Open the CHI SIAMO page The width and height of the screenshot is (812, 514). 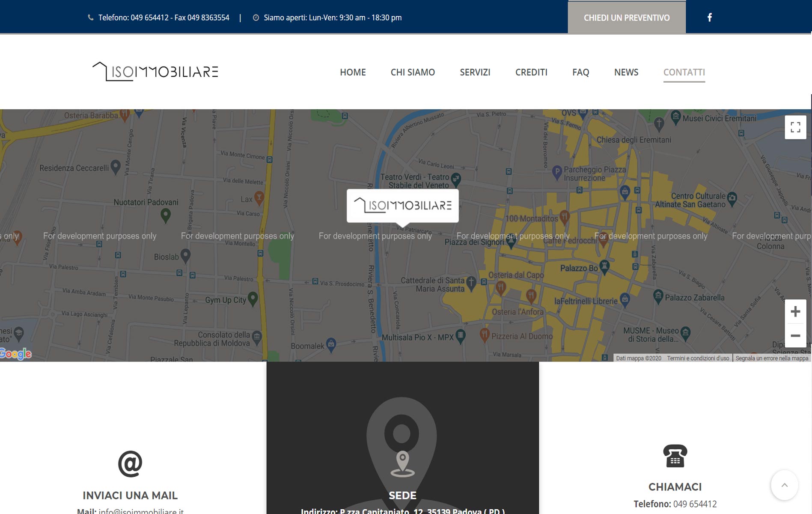point(413,72)
